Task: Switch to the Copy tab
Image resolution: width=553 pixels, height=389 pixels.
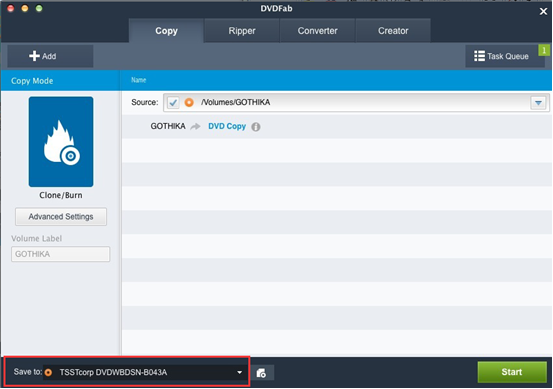Action: click(x=166, y=31)
